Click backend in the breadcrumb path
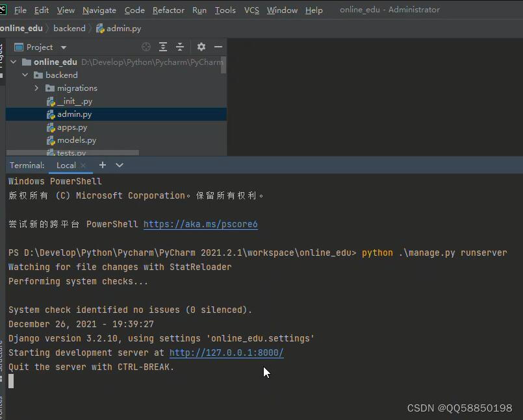The height and width of the screenshot is (420, 523). [x=69, y=28]
